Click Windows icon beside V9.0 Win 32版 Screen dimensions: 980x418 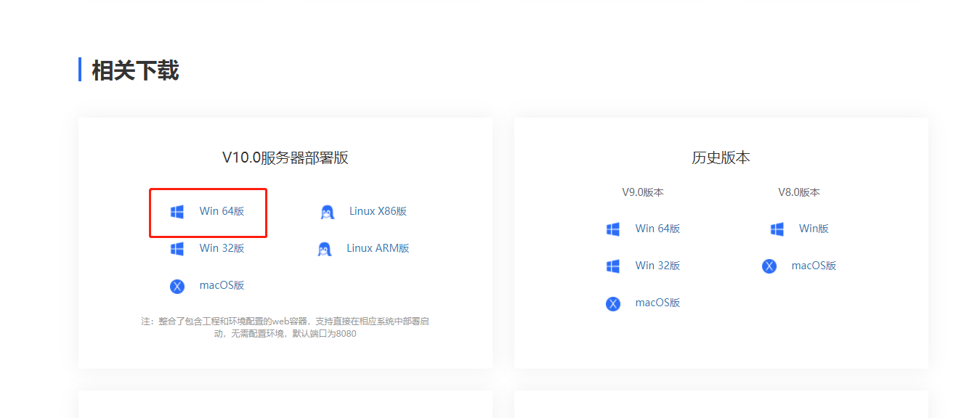tap(613, 266)
